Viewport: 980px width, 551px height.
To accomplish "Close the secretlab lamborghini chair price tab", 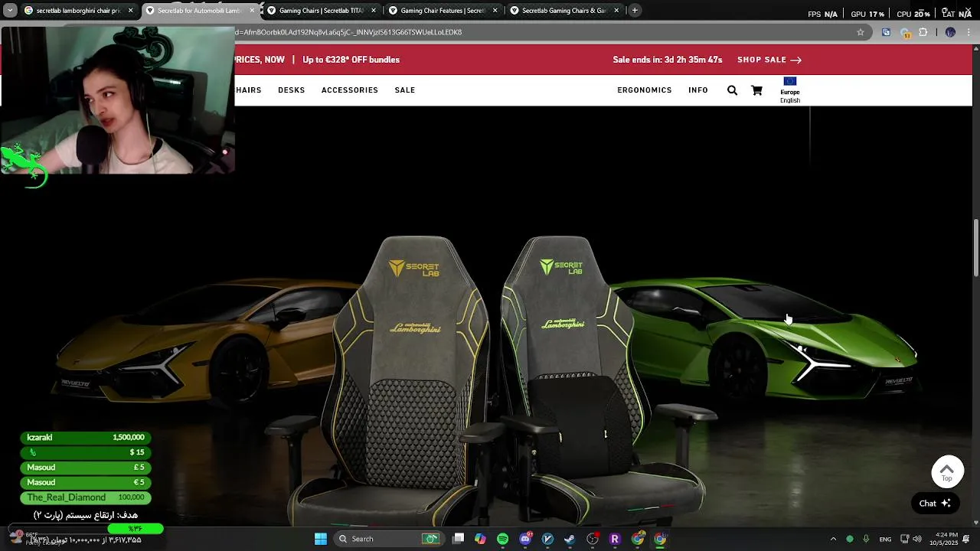I will 131,11.
